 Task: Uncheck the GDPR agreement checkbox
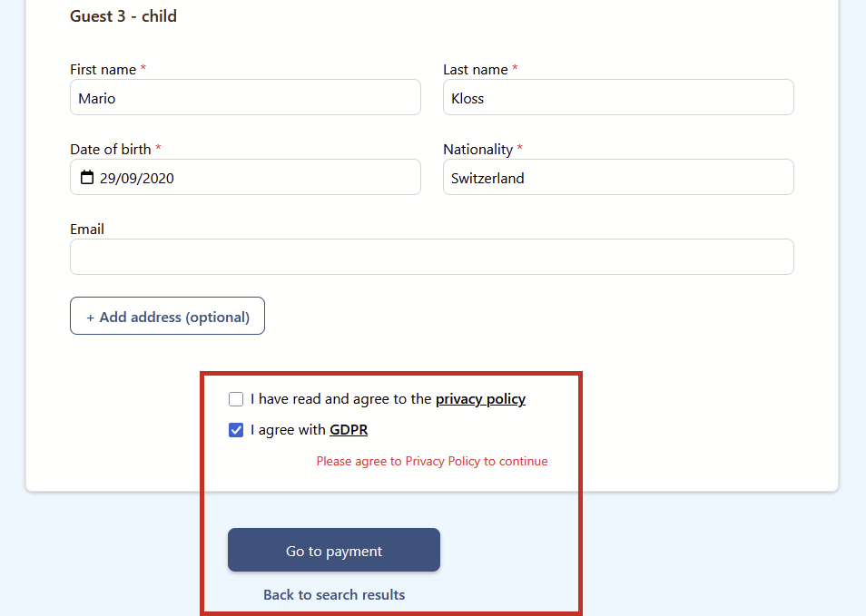(x=236, y=430)
